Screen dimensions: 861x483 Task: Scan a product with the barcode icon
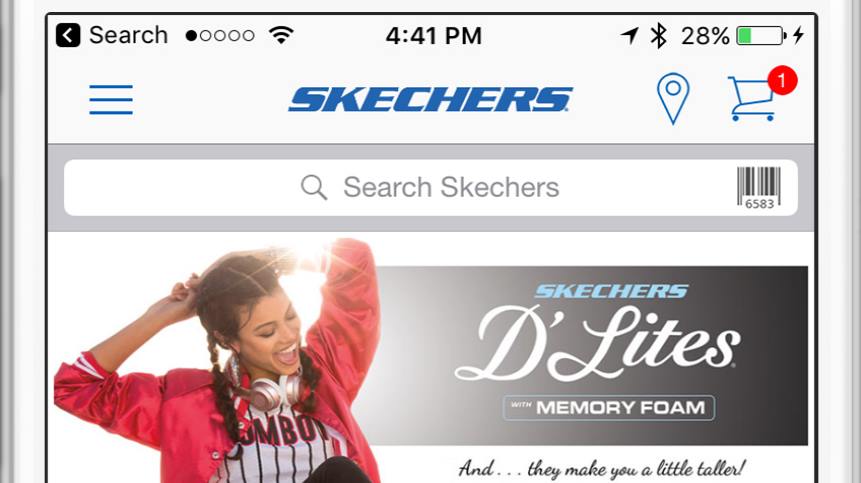tap(759, 188)
